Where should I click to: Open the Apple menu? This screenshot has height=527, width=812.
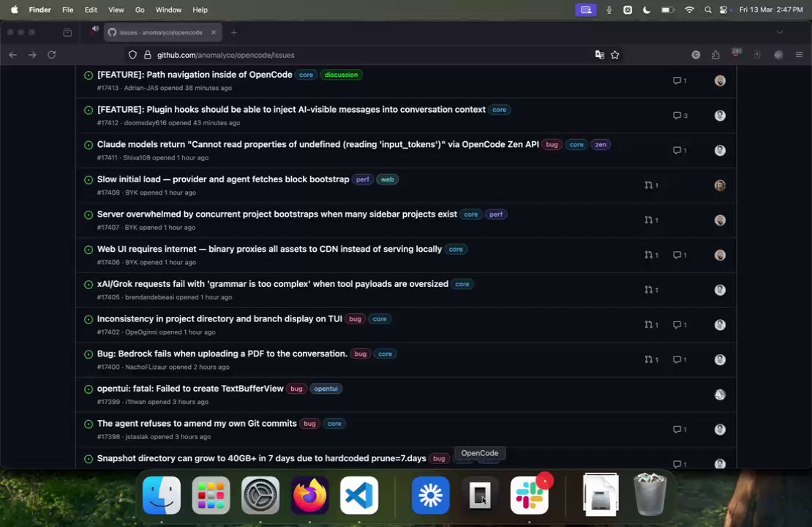15,10
